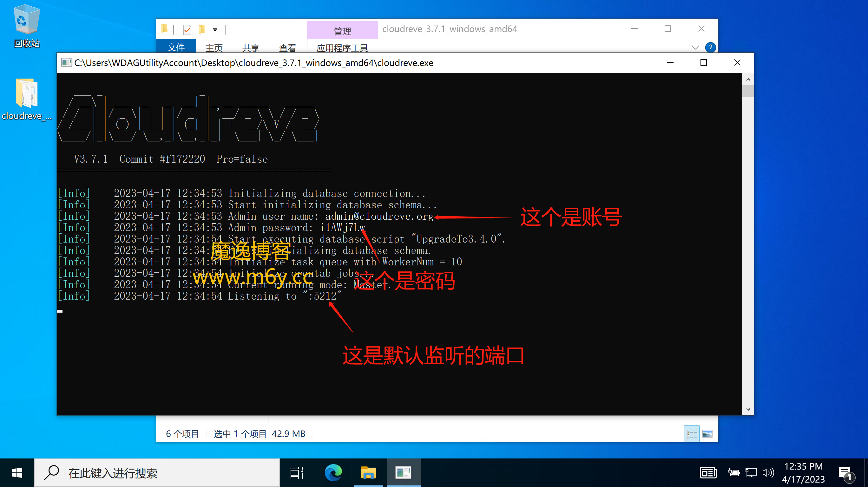
Task: Select the 管理 contextual tab
Action: pos(342,31)
